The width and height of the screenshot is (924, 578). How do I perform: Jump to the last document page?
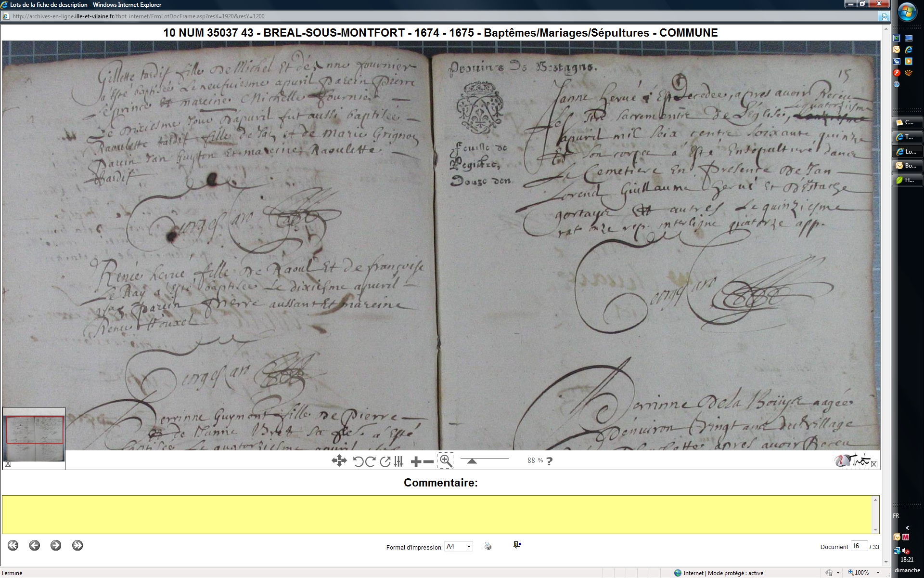pyautogui.click(x=77, y=545)
